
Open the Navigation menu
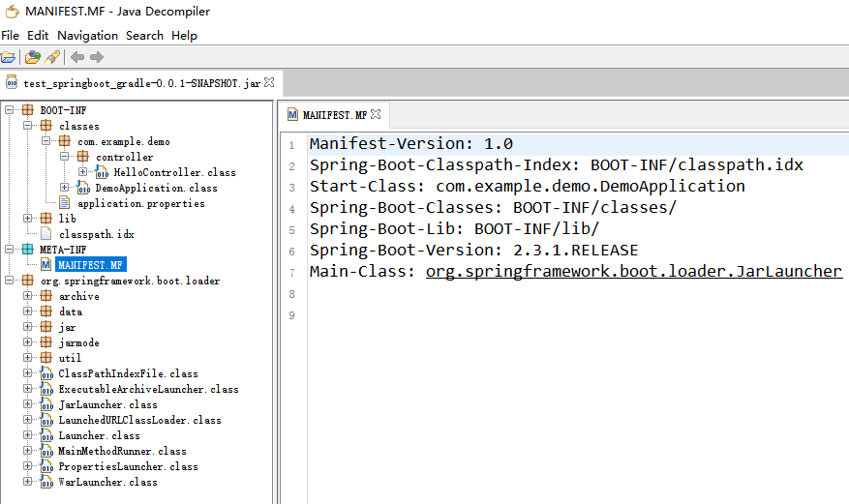click(x=88, y=36)
